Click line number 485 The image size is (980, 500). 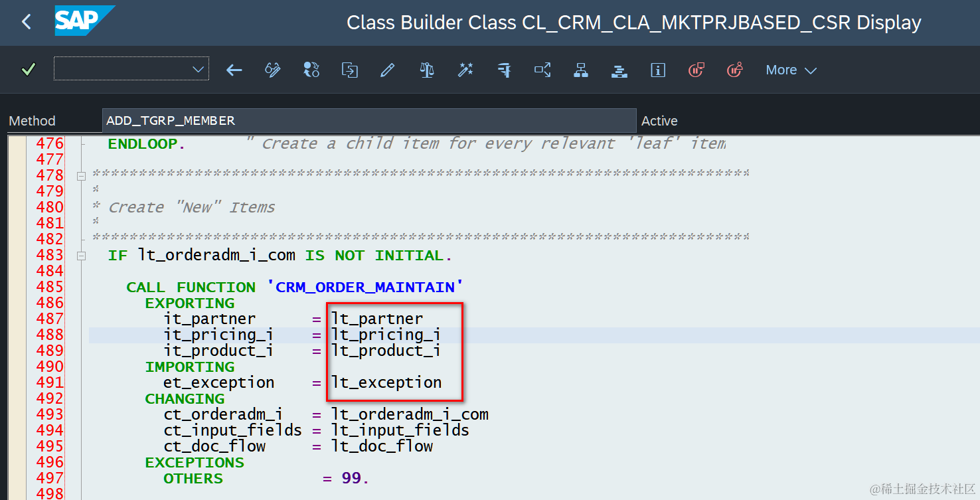[50, 287]
